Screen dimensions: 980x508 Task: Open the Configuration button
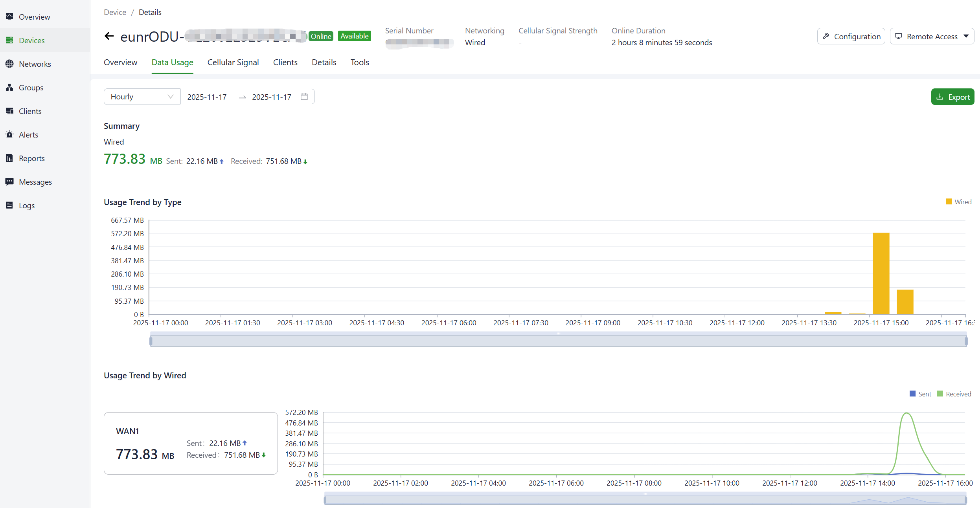[x=851, y=36]
